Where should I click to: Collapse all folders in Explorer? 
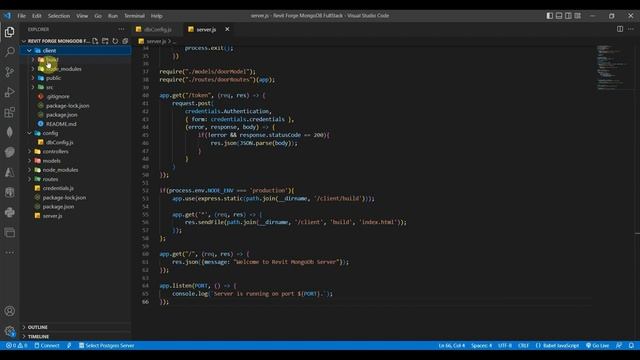click(x=125, y=41)
